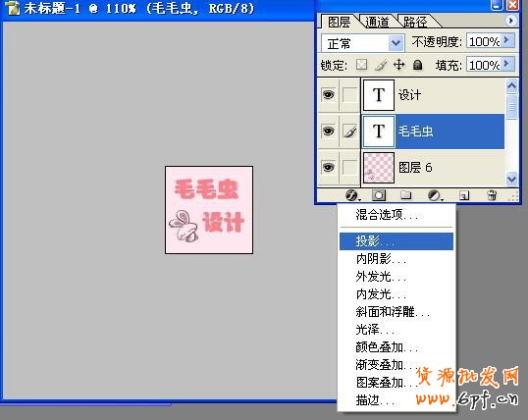Hide the 设计 text layer
This screenshot has height=420, width=528.
tap(328, 94)
